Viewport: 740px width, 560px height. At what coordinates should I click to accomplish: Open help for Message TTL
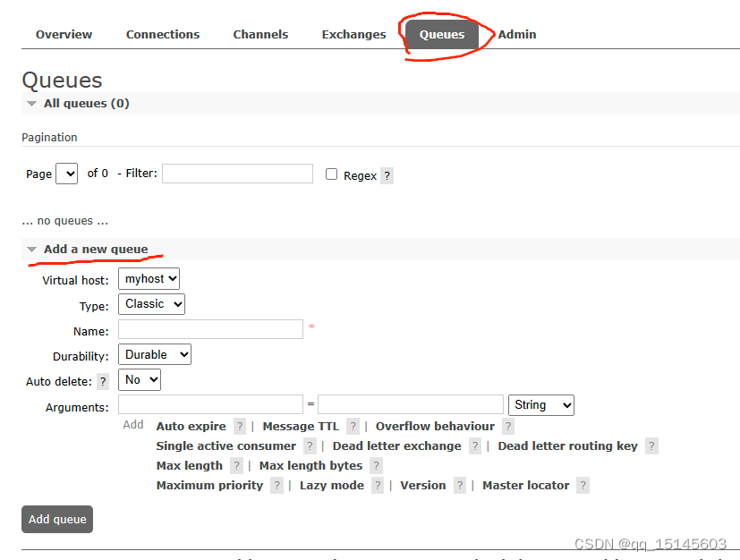(353, 426)
